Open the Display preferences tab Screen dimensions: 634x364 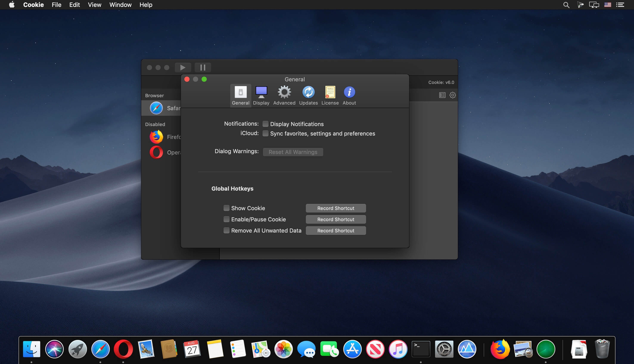tap(261, 95)
